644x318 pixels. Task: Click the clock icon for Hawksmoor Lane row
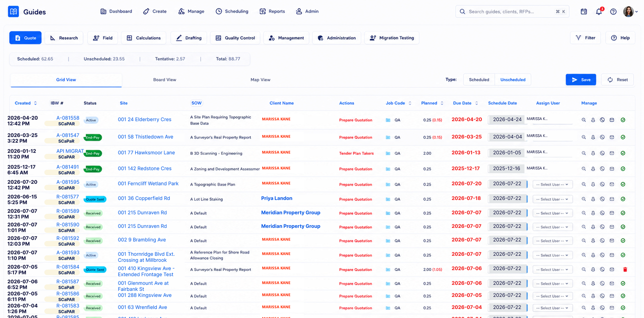click(602, 153)
